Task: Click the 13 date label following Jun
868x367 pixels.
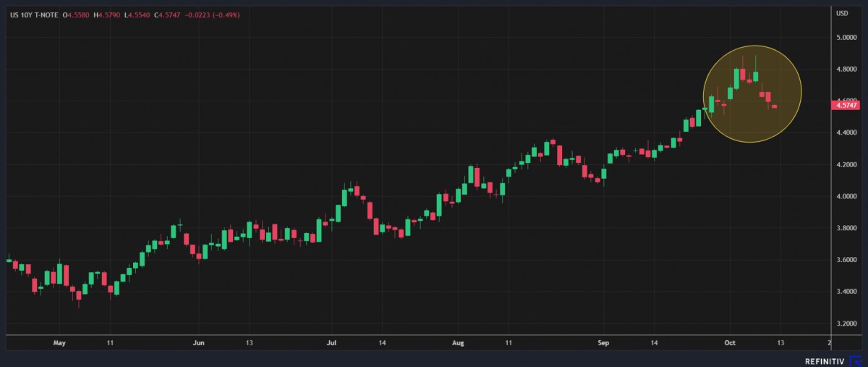Action: pos(250,342)
